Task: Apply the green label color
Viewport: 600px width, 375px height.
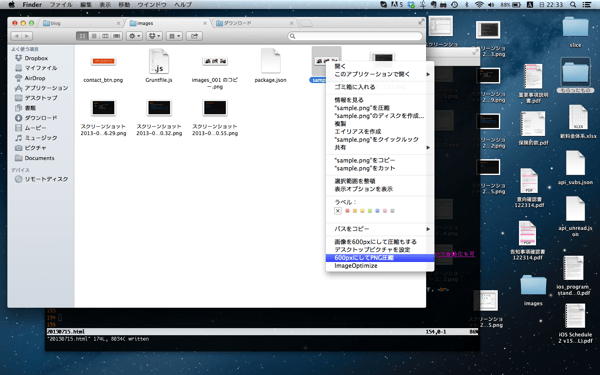Action: tap(370, 211)
